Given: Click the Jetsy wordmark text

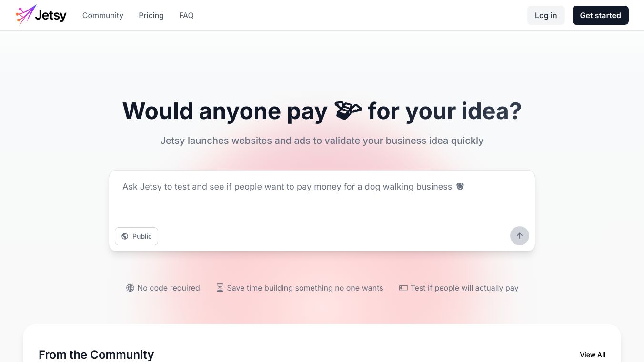Looking at the screenshot, I should (x=50, y=16).
